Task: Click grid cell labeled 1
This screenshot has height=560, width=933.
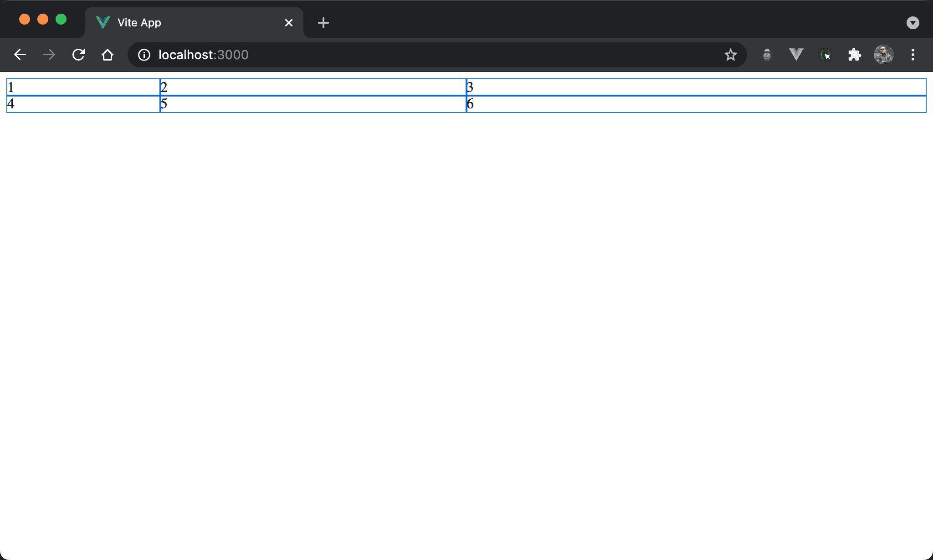Action: (x=83, y=87)
